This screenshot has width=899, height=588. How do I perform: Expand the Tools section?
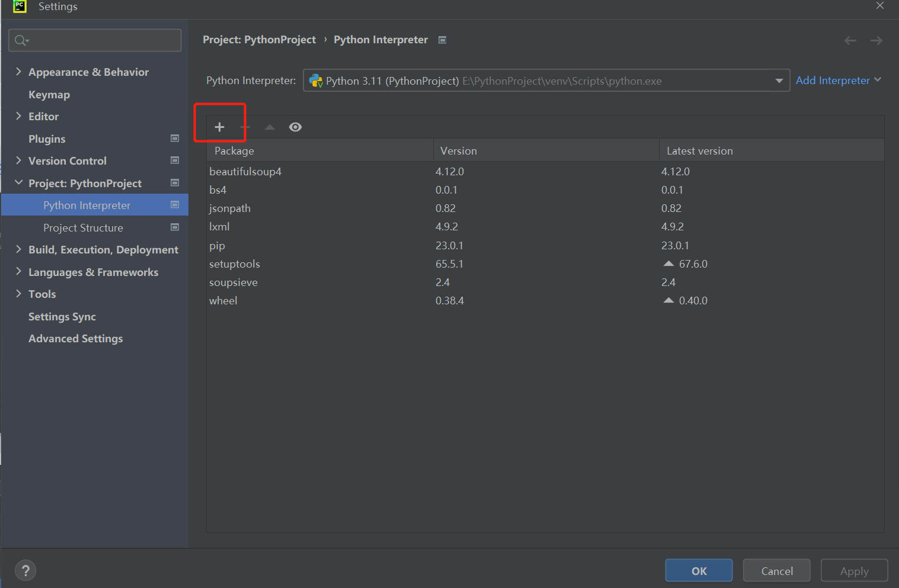18,294
